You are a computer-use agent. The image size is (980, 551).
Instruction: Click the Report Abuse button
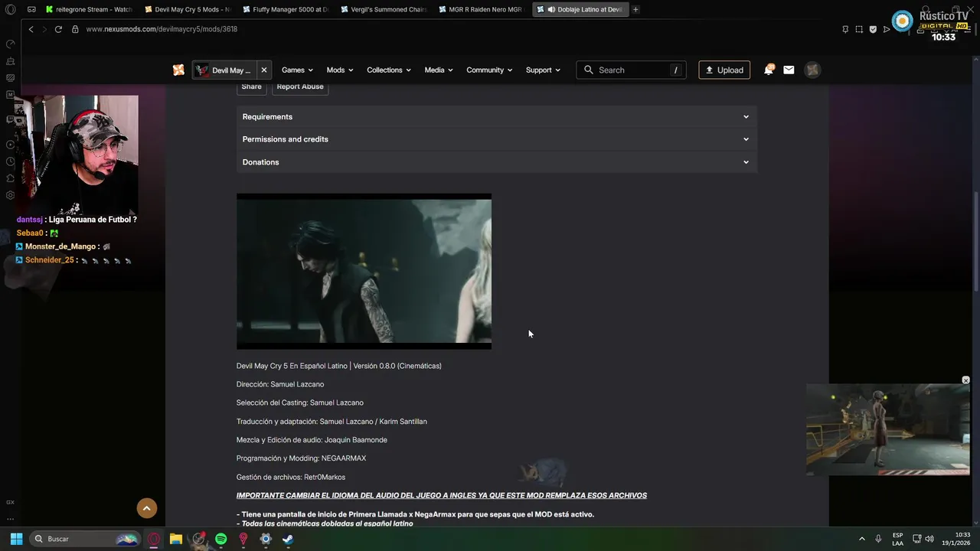point(300,86)
